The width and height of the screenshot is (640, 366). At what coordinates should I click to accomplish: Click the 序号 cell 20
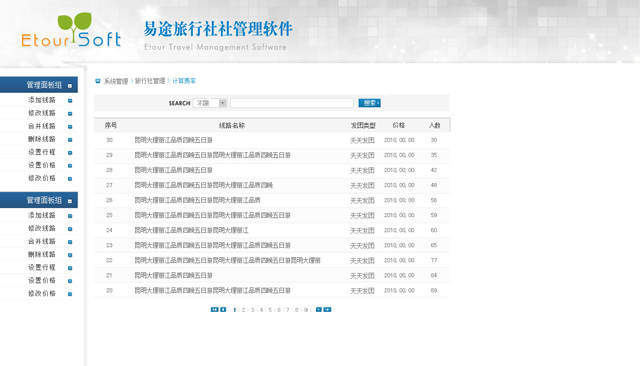109,291
